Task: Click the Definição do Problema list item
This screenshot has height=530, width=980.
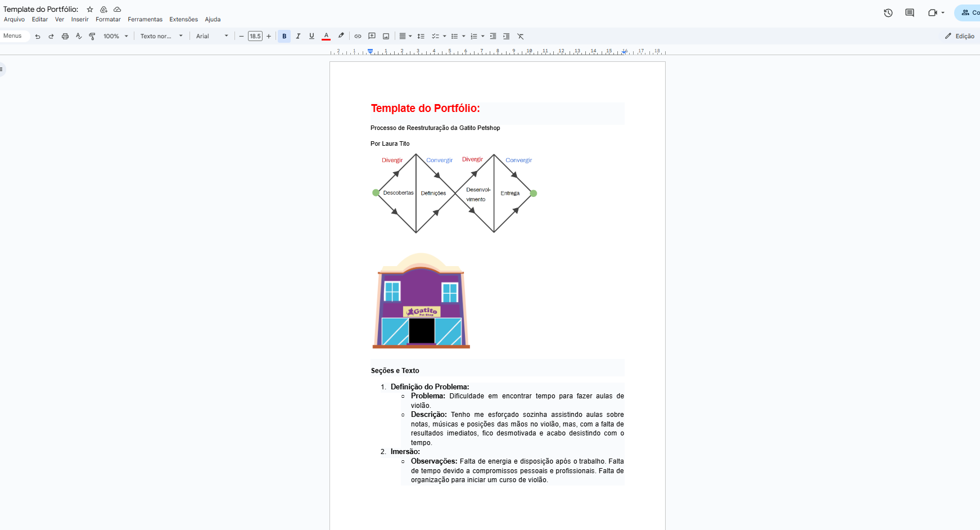Action: click(x=430, y=387)
